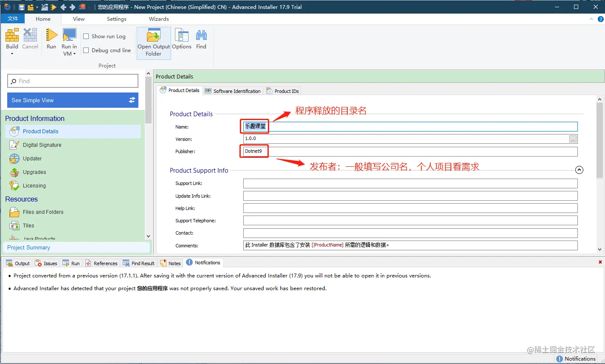Open Files and Folders in sidebar
The height and width of the screenshot is (364, 605).
coord(43,212)
